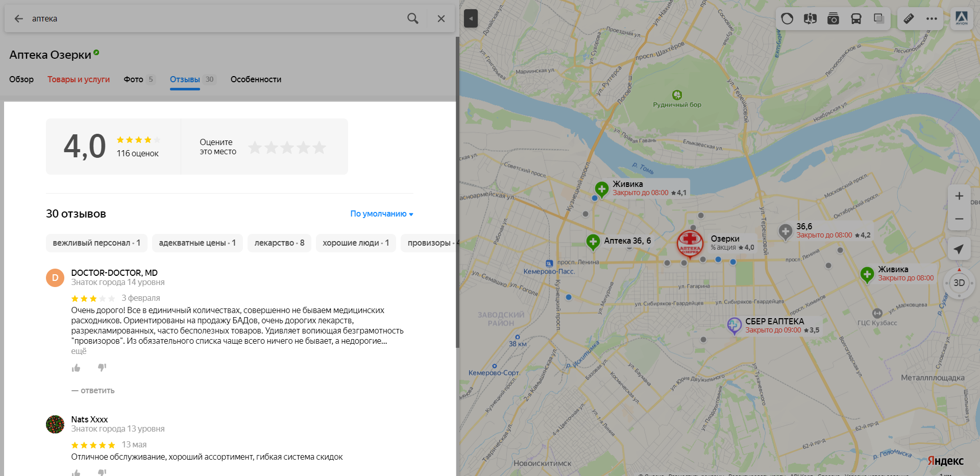Zoom in the map with plus button
The height and width of the screenshot is (476, 980).
click(959, 196)
